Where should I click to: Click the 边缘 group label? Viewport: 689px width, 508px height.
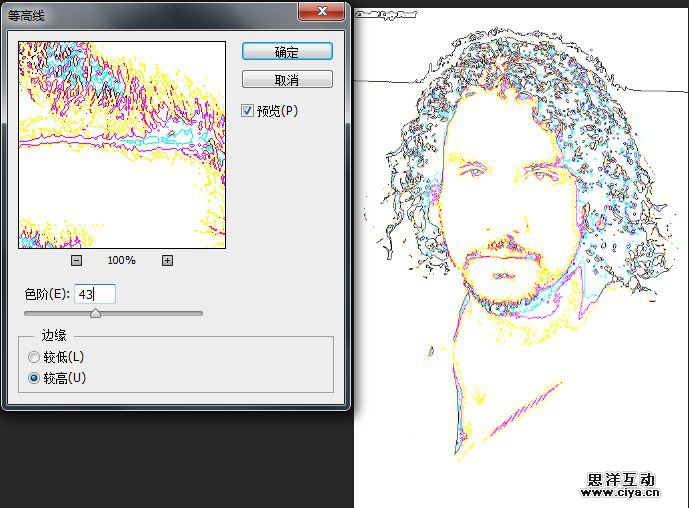click(53, 336)
